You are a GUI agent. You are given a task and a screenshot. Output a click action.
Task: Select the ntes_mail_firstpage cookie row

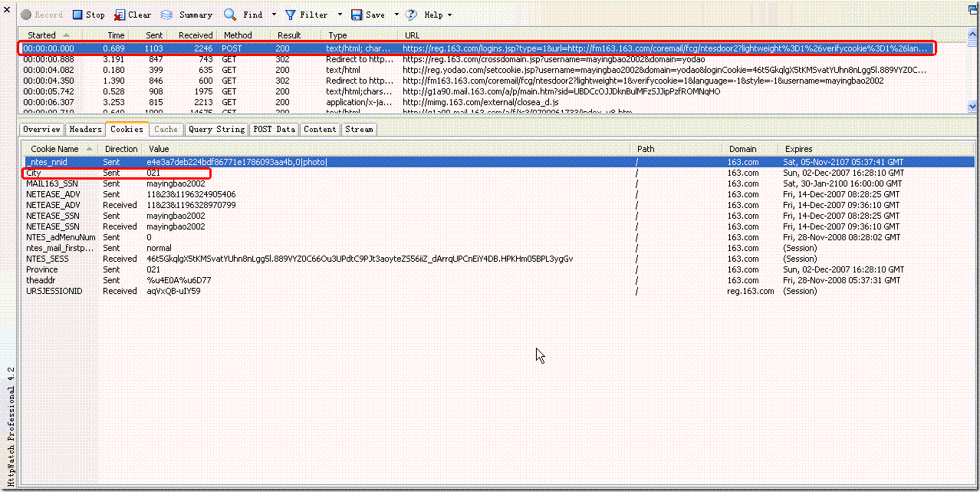tap(498, 248)
